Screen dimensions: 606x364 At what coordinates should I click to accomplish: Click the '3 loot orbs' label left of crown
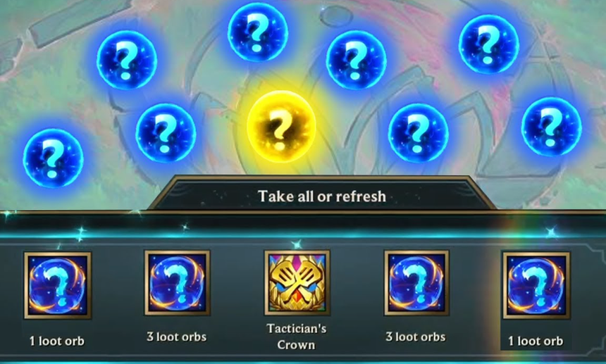[x=177, y=337]
